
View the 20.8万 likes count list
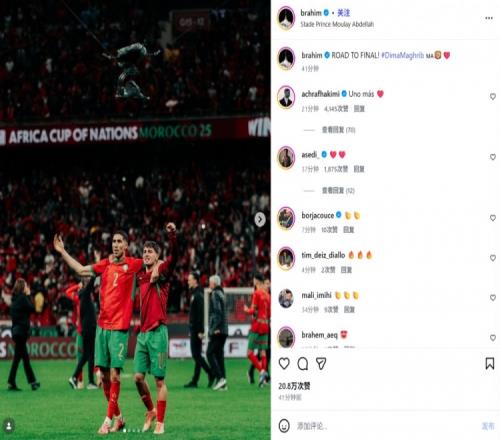(294, 386)
